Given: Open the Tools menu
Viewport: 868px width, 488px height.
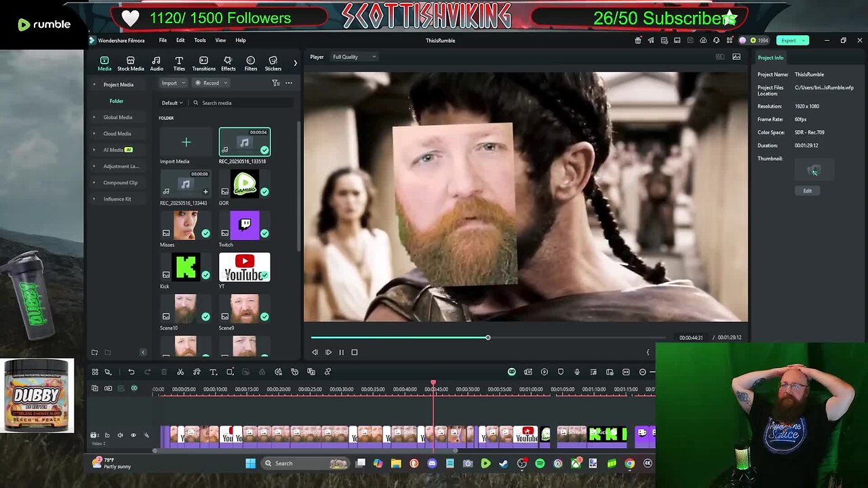Looking at the screenshot, I should (200, 41).
